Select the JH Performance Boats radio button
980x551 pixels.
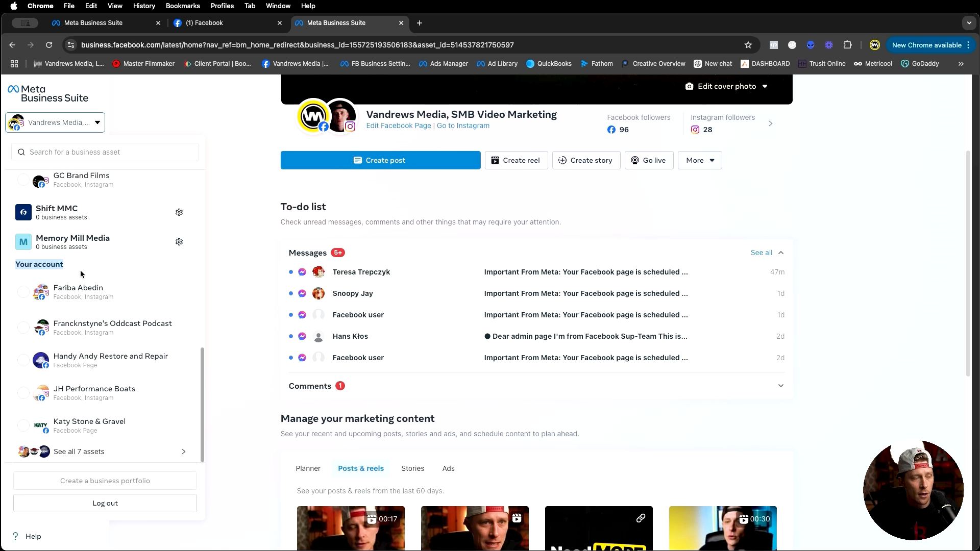point(23,393)
